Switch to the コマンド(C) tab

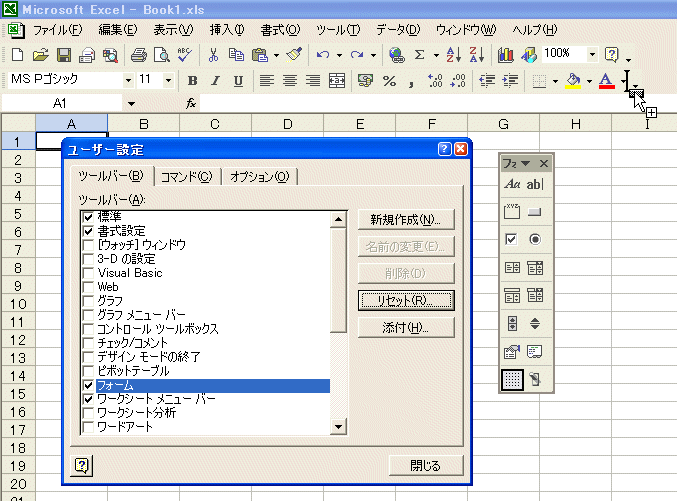[187, 177]
